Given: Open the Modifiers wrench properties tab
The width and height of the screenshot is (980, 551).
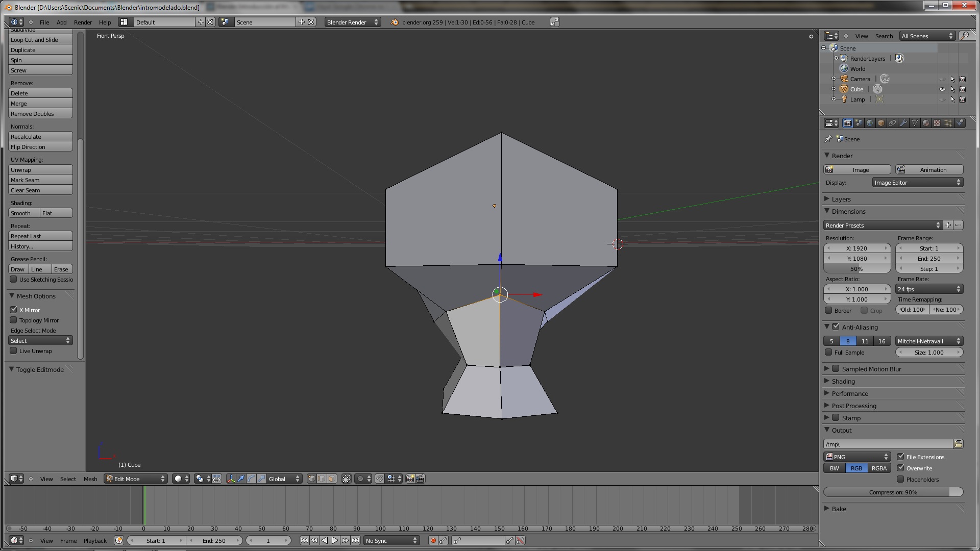Looking at the screenshot, I should (x=903, y=123).
